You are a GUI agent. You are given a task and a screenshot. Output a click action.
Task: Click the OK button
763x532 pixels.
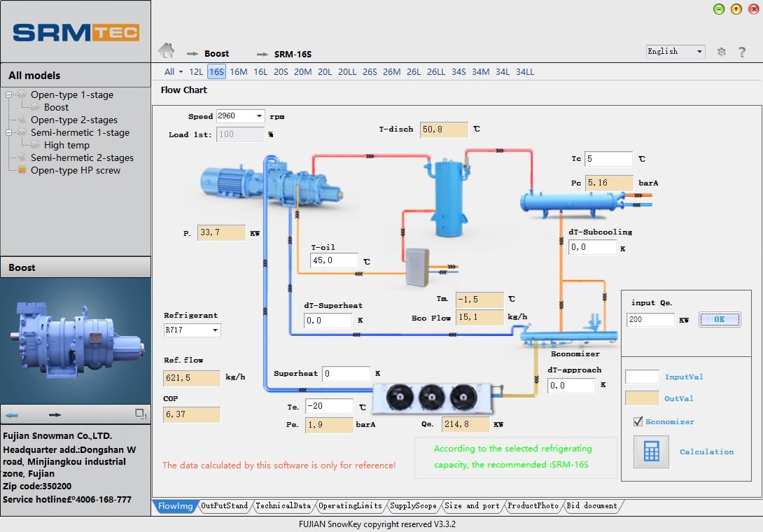[x=720, y=319]
